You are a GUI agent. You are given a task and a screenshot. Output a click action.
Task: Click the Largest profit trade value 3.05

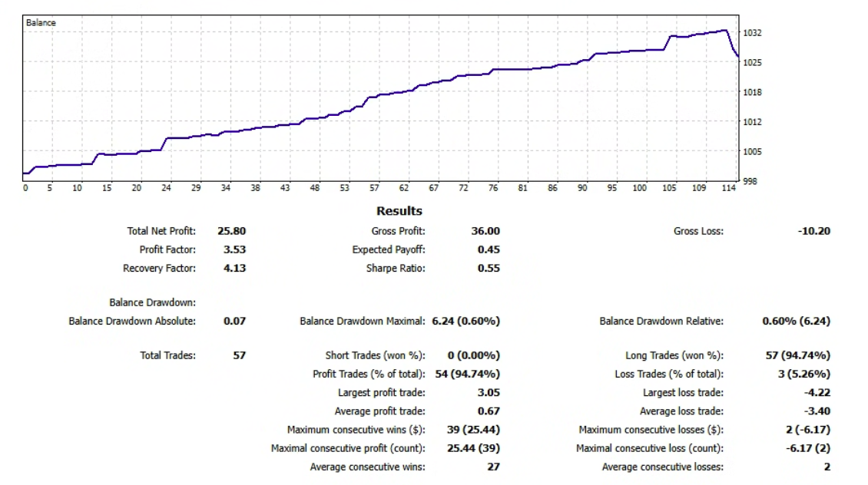488,393
